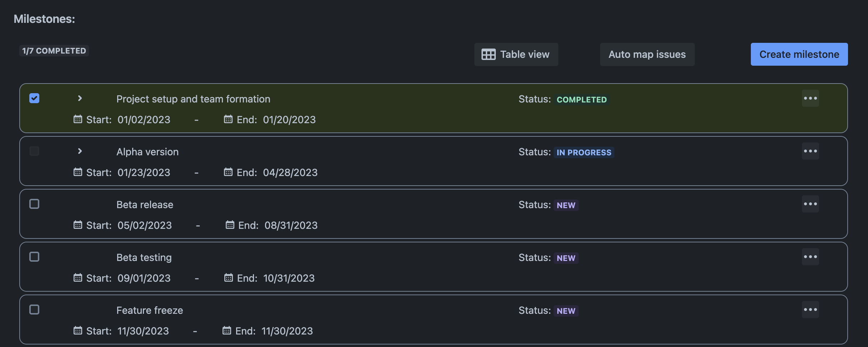Open three-dot menu for Beta release milestone
Screen dimensions: 868x347
810,204
